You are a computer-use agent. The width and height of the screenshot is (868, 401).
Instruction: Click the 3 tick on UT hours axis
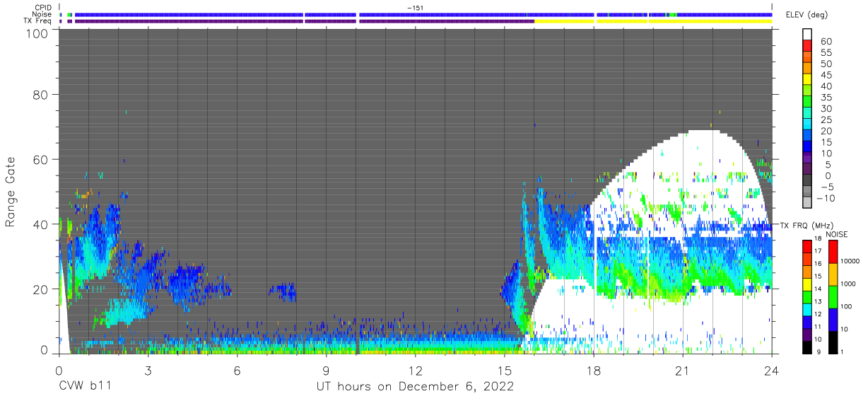tap(148, 370)
